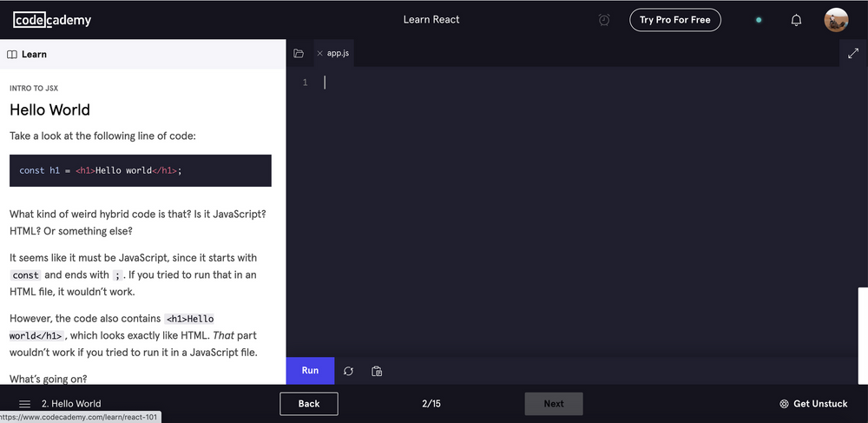Screen dimensions: 868x423
Task: Expand the code editor to fullscreen
Action: (852, 54)
